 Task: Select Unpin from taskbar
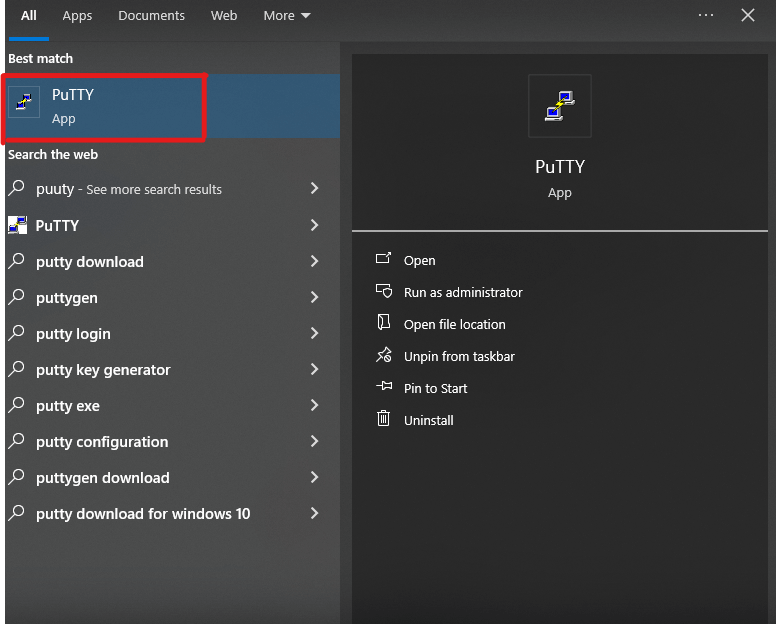459,356
